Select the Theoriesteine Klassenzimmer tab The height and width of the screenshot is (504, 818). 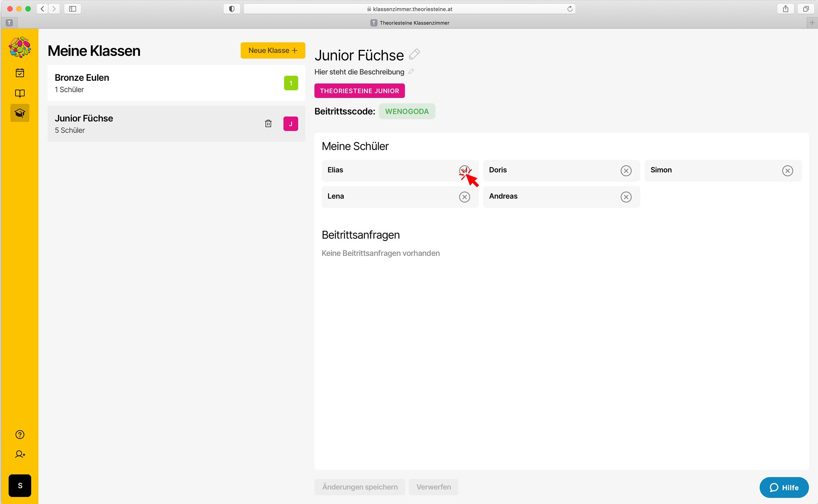(410, 23)
